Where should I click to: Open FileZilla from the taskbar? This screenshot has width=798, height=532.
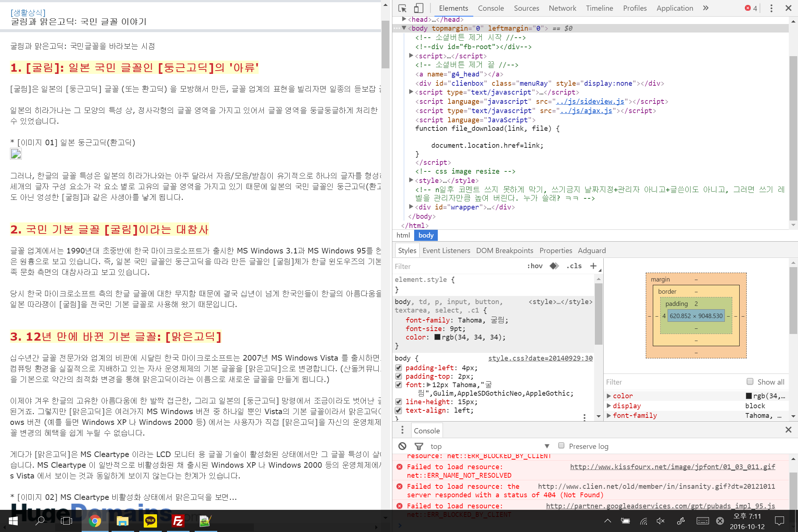click(178, 521)
